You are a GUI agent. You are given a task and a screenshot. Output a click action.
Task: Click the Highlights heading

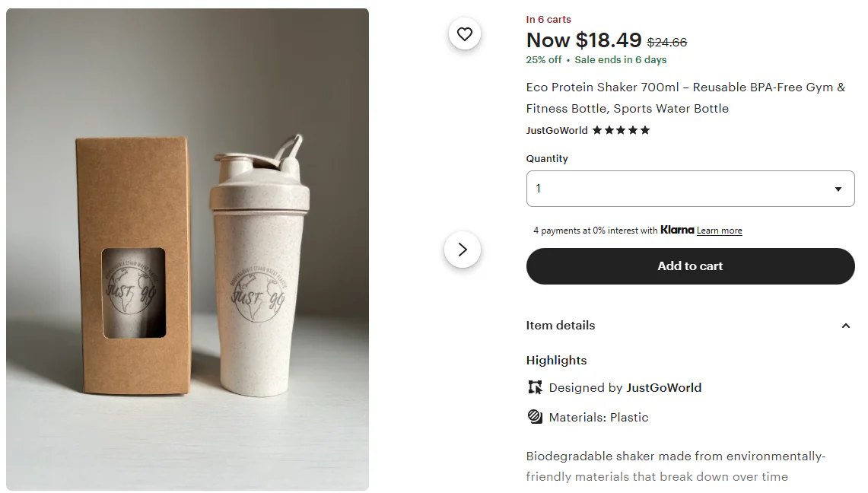(x=556, y=360)
